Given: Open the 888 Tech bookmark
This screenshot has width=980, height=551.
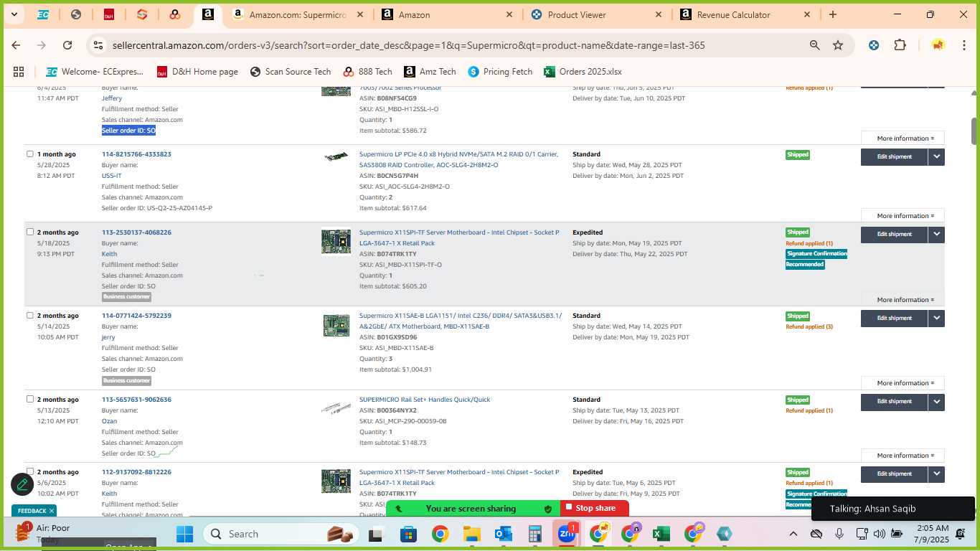Looking at the screenshot, I should [367, 72].
